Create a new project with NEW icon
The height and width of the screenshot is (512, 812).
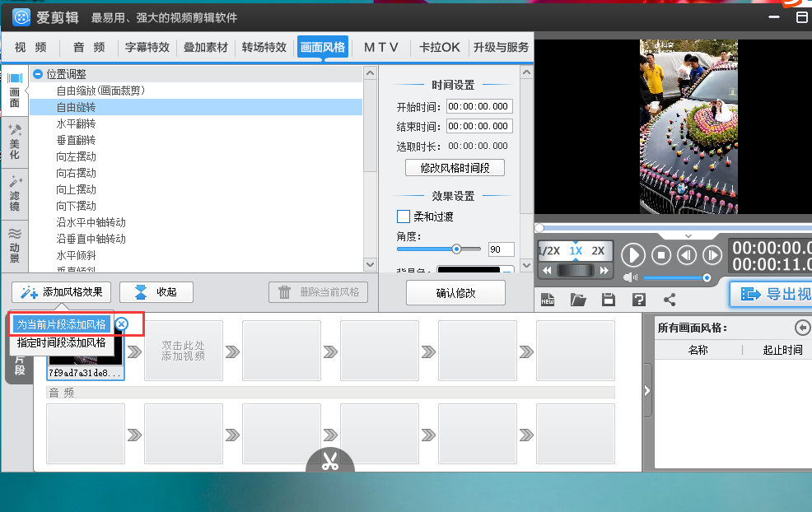pyautogui.click(x=548, y=300)
